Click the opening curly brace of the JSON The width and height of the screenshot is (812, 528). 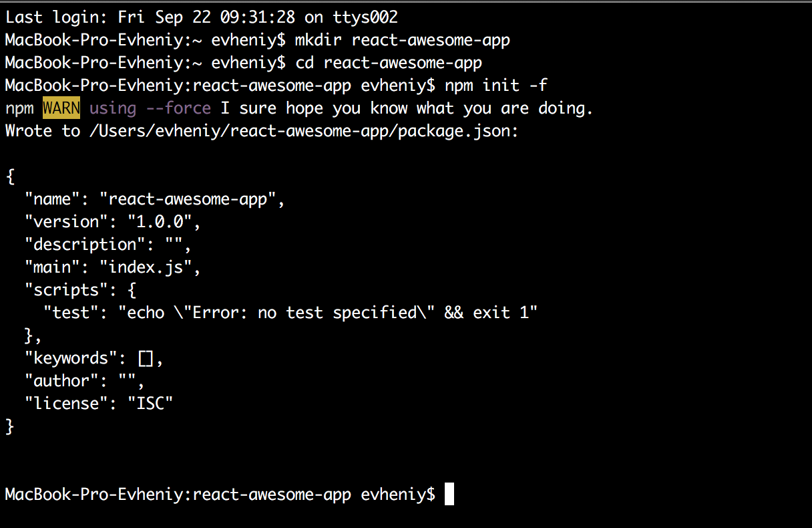point(9,176)
